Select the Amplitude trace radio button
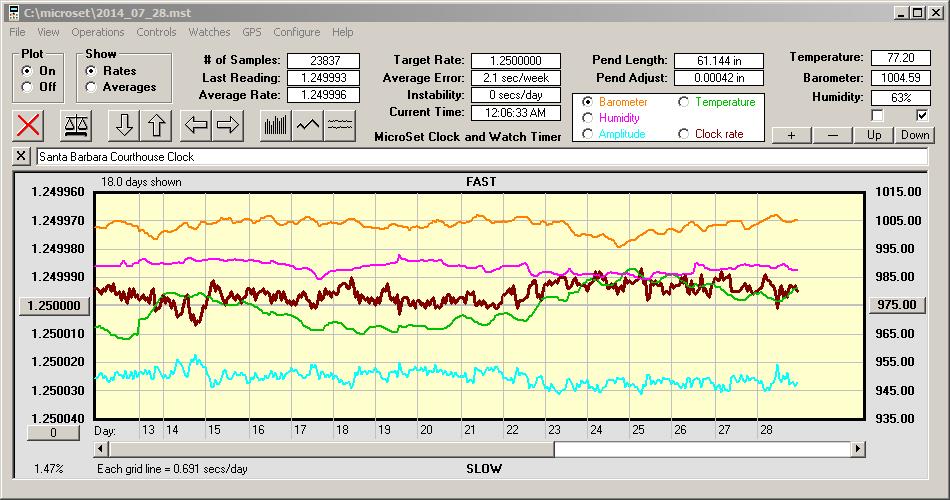950x500 pixels. [587, 133]
